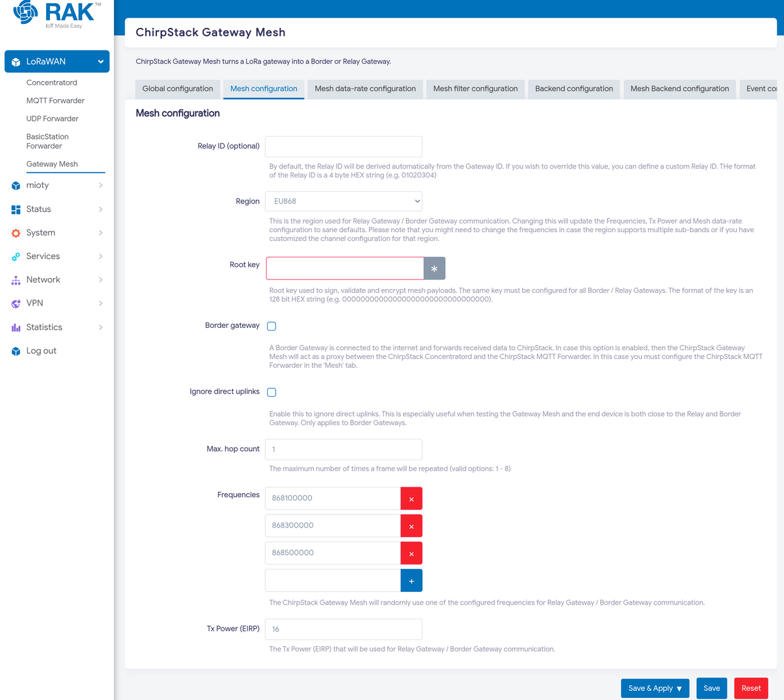This screenshot has height=700, width=784.
Task: Click the Statistics menu label
Action: (44, 327)
